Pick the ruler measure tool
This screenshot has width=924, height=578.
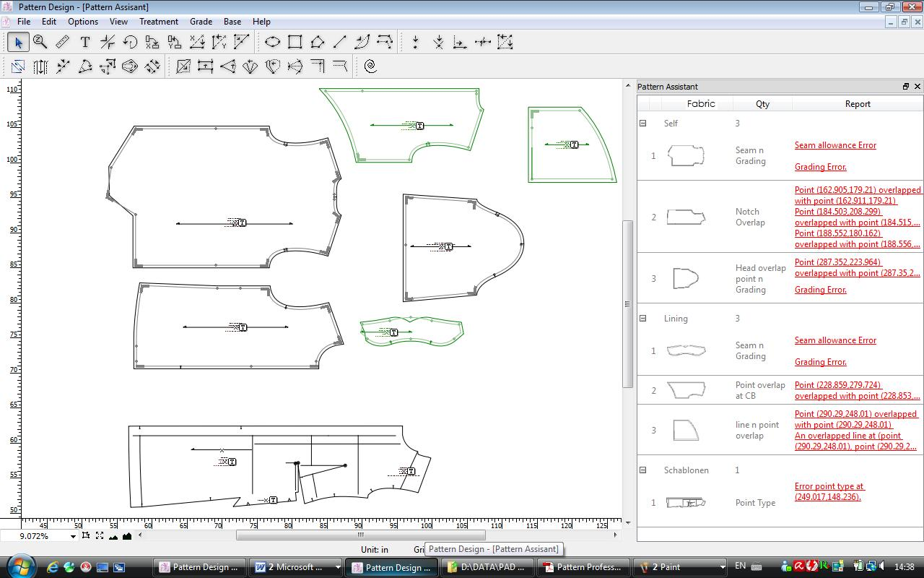pyautogui.click(x=63, y=43)
